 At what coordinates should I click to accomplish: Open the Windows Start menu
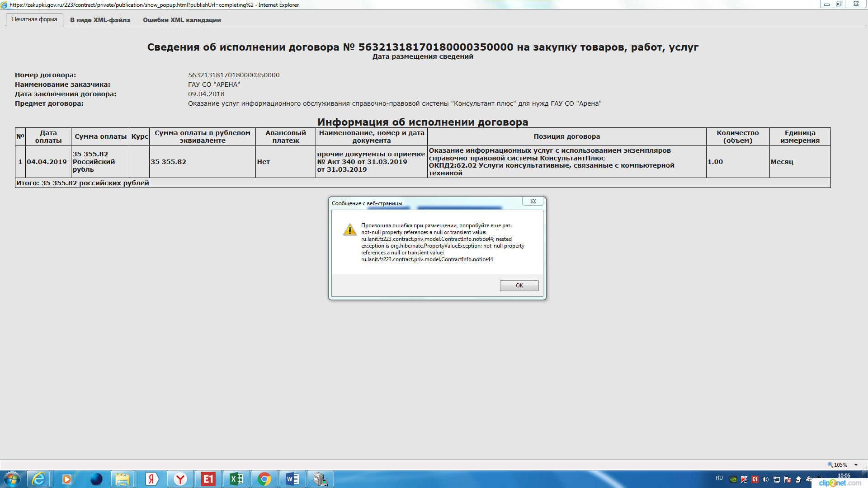[x=12, y=479]
